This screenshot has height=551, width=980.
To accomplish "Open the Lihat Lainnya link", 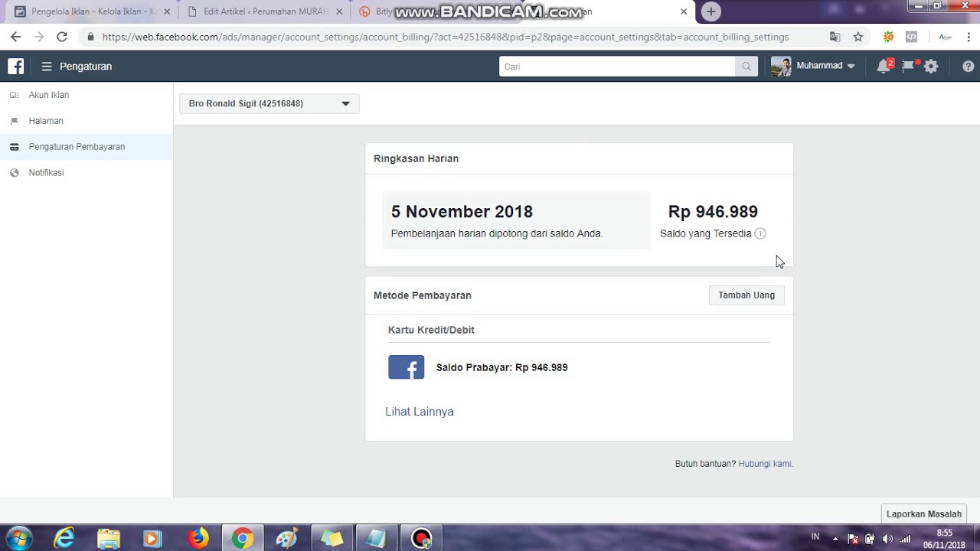I will pos(420,412).
